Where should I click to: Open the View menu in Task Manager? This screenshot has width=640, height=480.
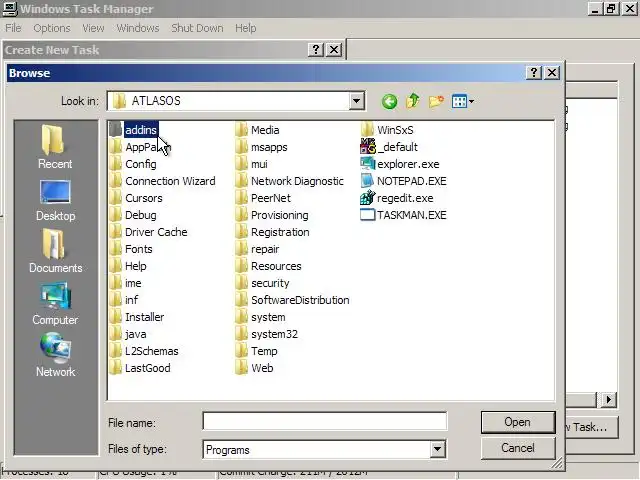(93, 28)
